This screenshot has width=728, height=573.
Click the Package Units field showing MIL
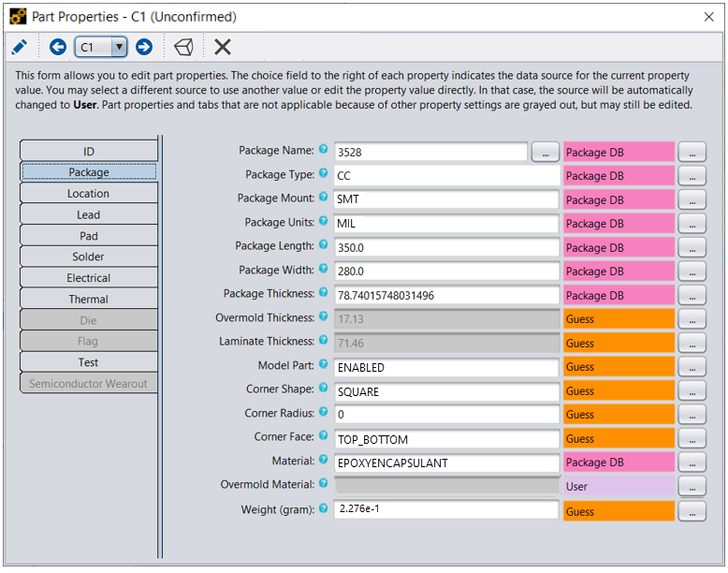point(446,224)
